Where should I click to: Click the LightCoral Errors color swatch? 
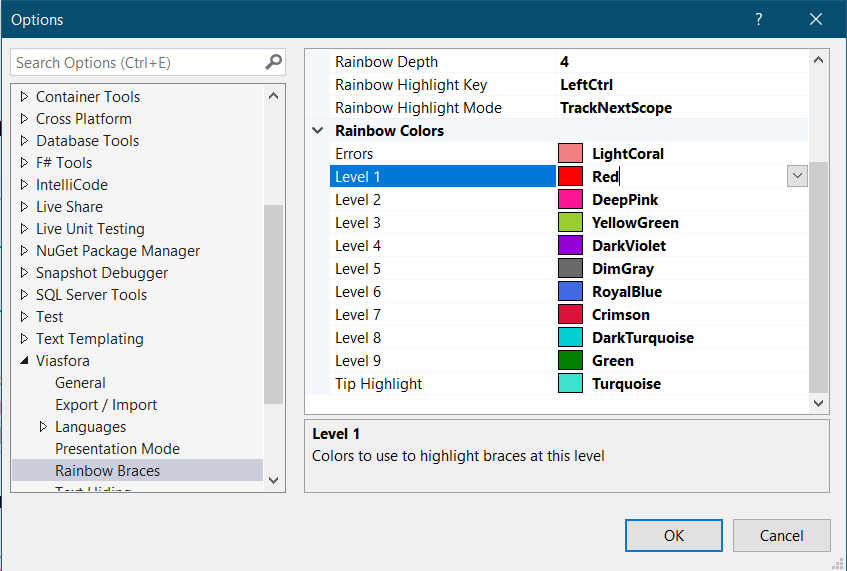click(x=570, y=154)
